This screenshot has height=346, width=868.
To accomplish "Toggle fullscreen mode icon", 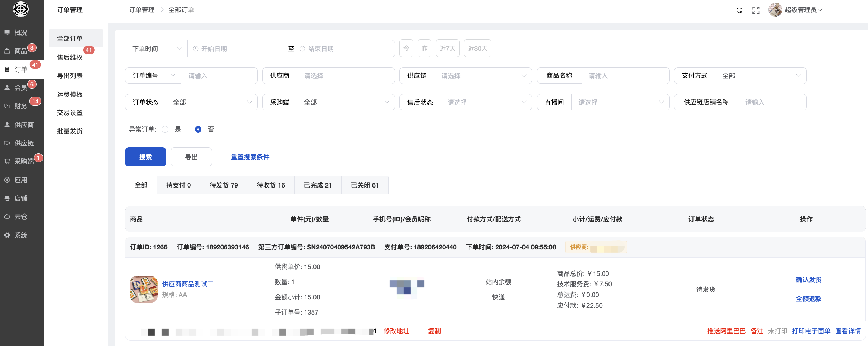I will tap(756, 10).
